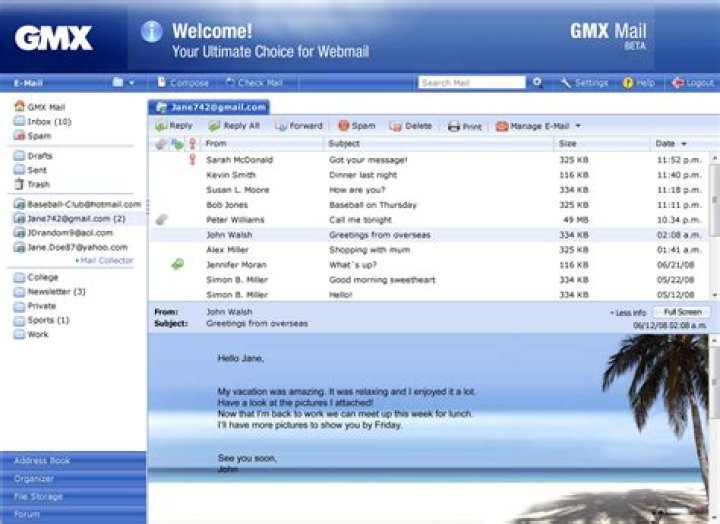Forward the selected email

point(298,126)
